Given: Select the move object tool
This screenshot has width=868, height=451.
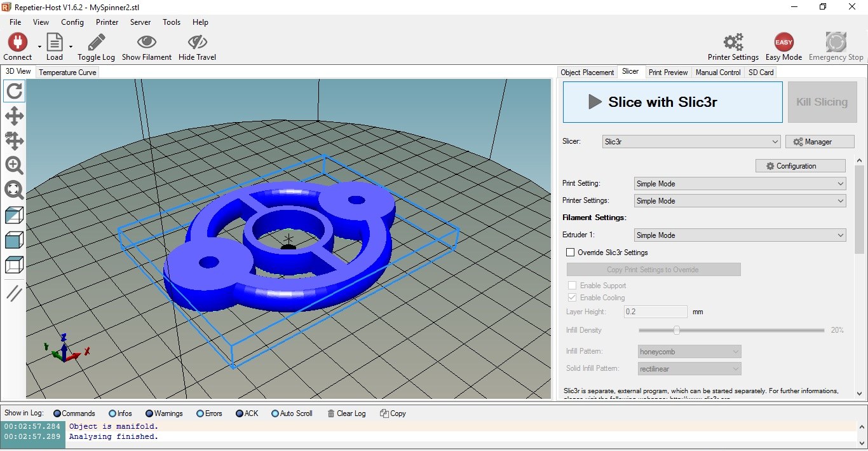Looking at the screenshot, I should [14, 141].
